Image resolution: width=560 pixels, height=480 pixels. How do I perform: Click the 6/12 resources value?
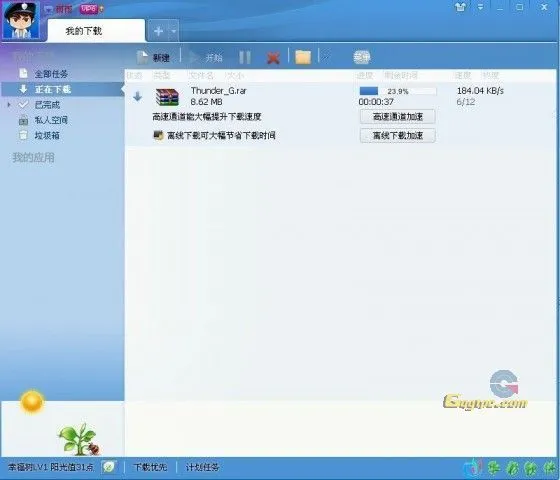(466, 102)
